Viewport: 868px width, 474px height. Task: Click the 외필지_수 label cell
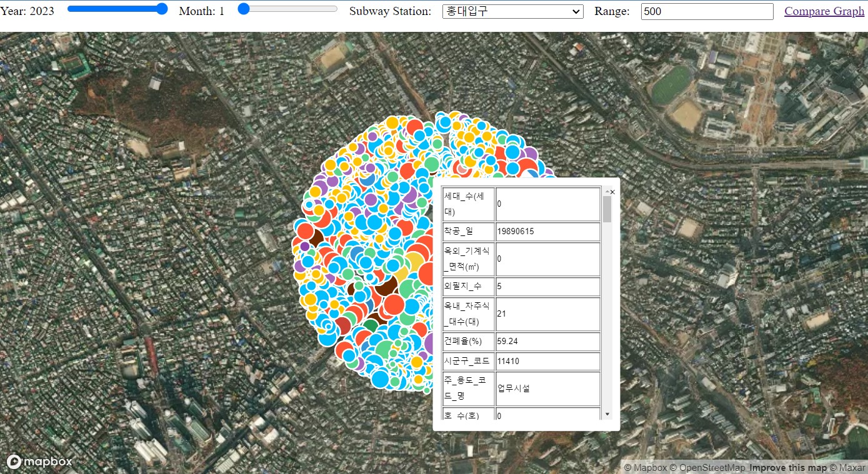coord(469,287)
